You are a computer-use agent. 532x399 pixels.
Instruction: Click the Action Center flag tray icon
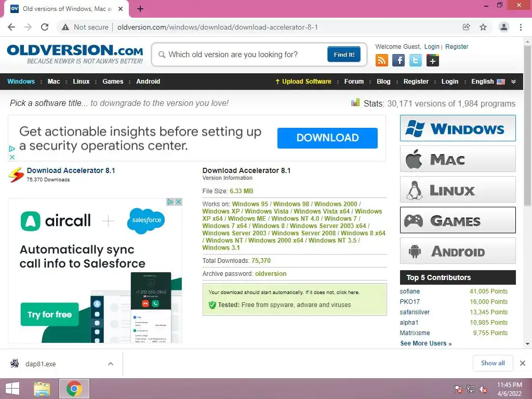458,389
